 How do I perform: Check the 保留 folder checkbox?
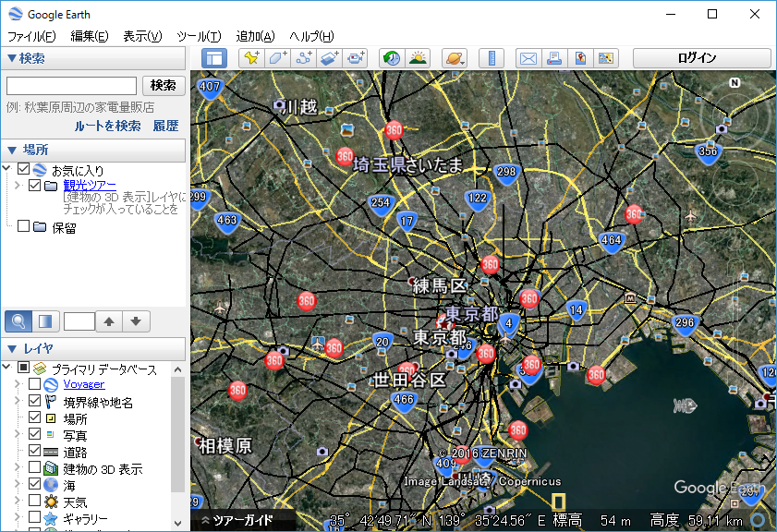point(23,226)
